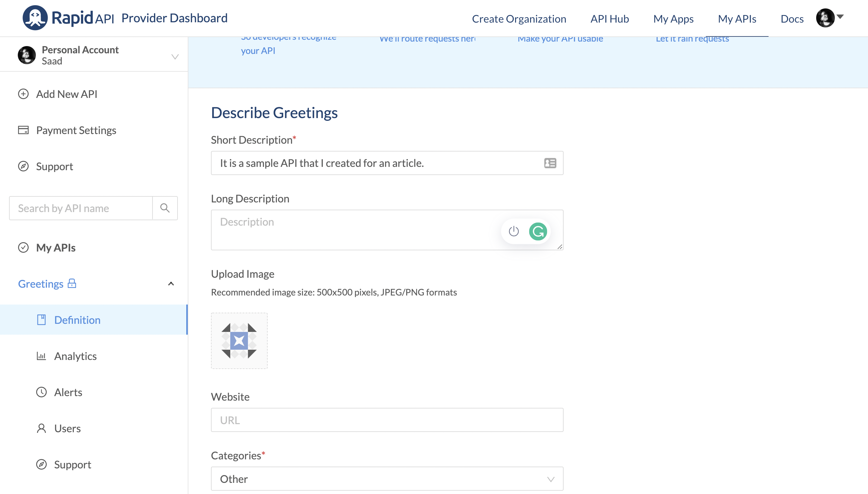The image size is (868, 494).
Task: Click the Upload Image placeholder thumbnail
Action: pyautogui.click(x=239, y=341)
